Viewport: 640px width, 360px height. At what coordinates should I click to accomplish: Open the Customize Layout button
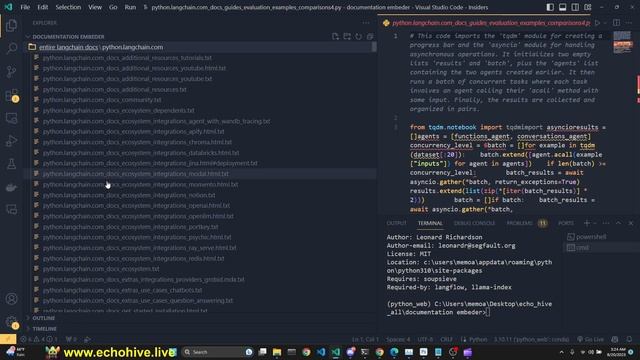tap(588, 7)
